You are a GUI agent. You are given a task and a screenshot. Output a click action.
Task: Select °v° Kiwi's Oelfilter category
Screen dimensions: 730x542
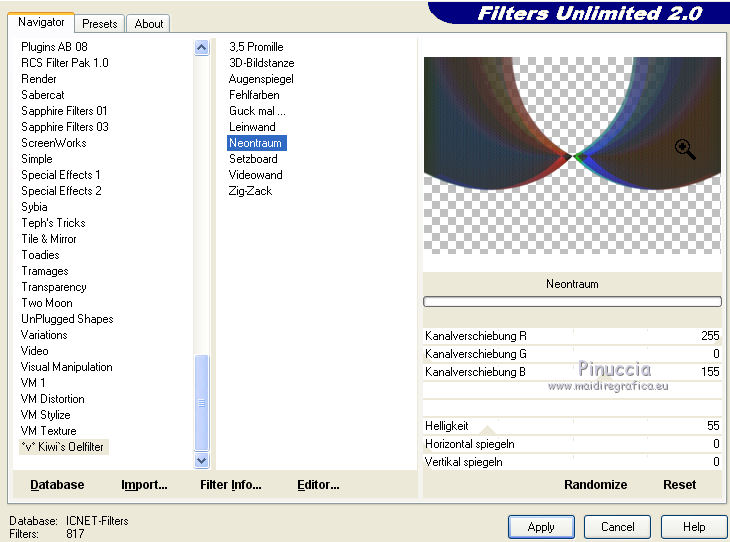(x=63, y=447)
